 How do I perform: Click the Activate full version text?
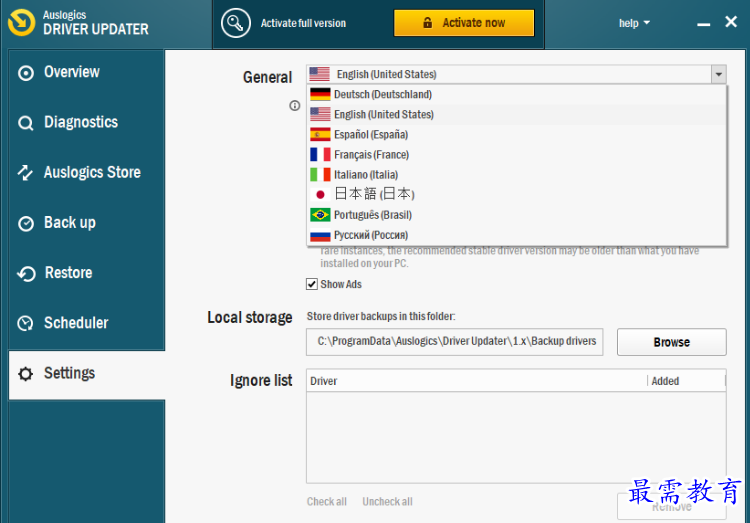pos(303,23)
